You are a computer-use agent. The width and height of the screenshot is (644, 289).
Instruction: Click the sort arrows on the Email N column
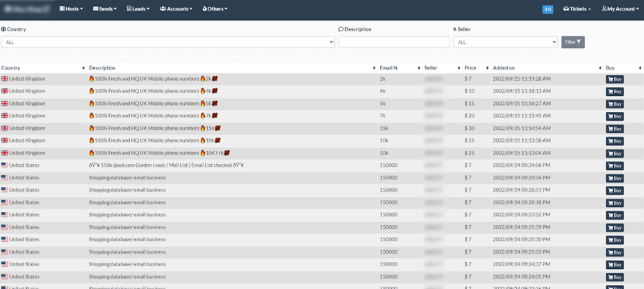(418, 68)
